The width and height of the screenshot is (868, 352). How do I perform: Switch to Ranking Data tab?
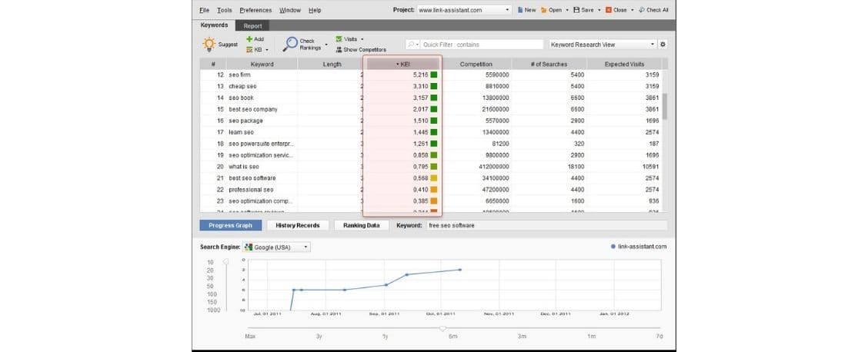(361, 225)
